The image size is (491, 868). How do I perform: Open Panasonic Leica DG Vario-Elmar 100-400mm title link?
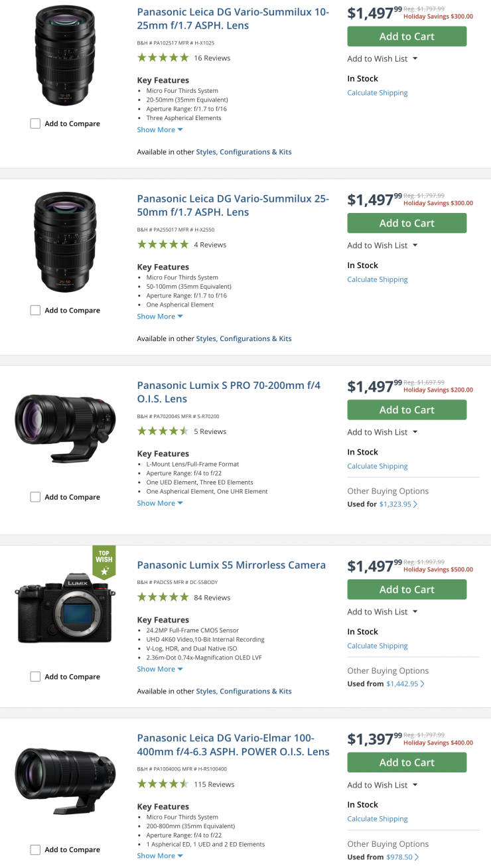click(x=233, y=745)
